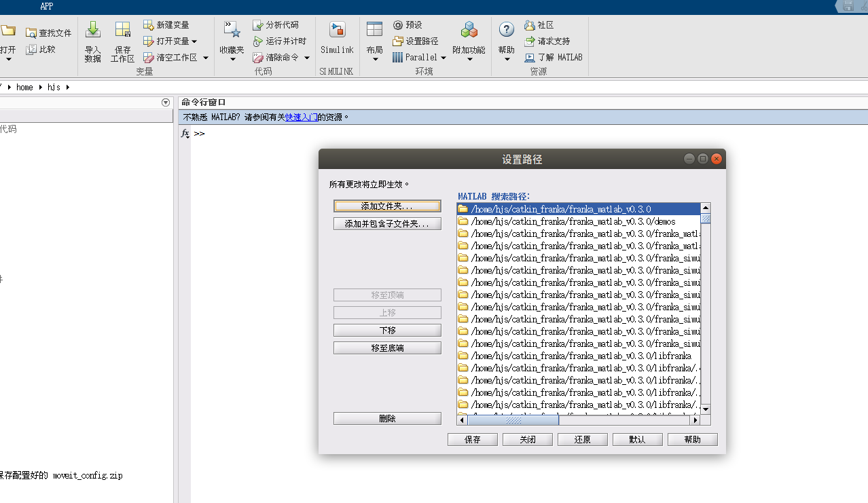Expand the Clear Workspace (清空工作区) dropdown arrow
The width and height of the screenshot is (868, 503).
[205, 58]
